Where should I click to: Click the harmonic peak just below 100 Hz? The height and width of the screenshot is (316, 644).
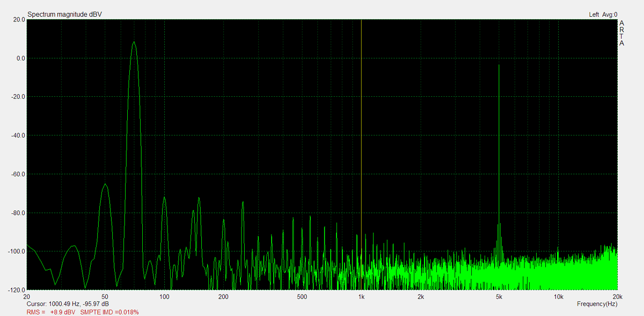coord(164,199)
